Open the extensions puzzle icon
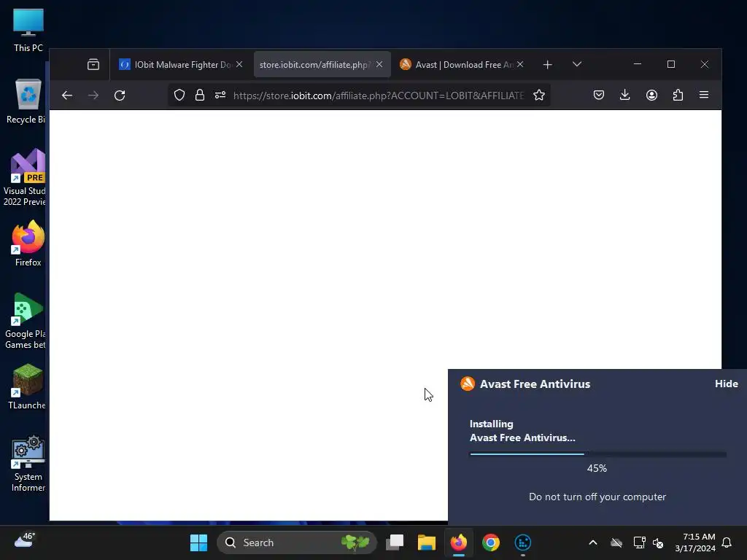The image size is (747, 560). [x=678, y=96]
